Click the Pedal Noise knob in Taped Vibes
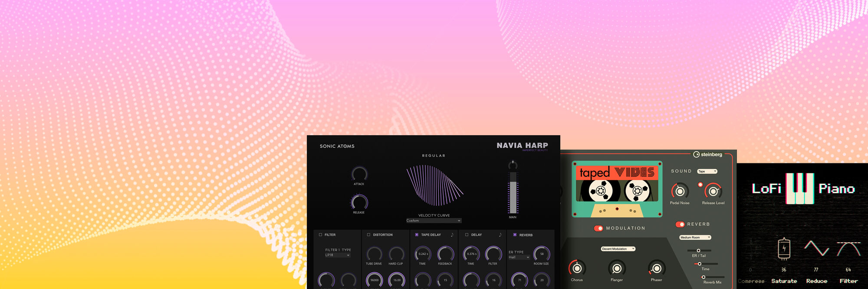The width and height of the screenshot is (868, 289). 680,191
